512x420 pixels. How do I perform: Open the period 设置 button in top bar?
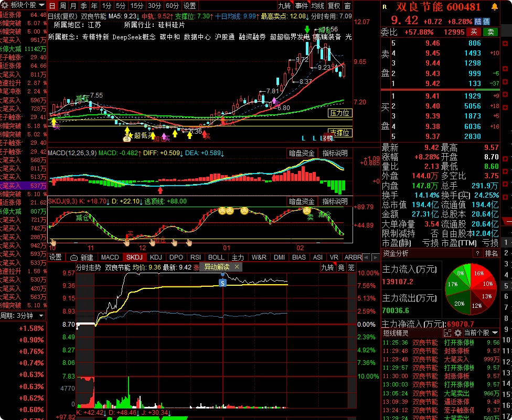(x=189, y=6)
